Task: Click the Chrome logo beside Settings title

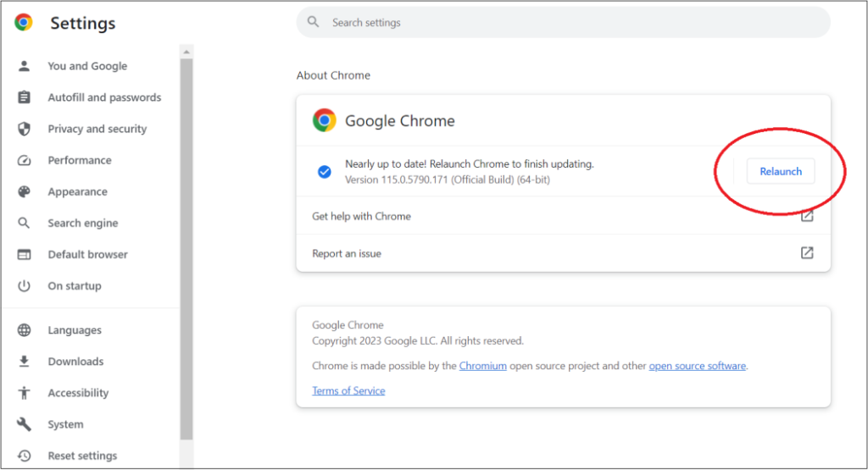Action: coord(24,23)
